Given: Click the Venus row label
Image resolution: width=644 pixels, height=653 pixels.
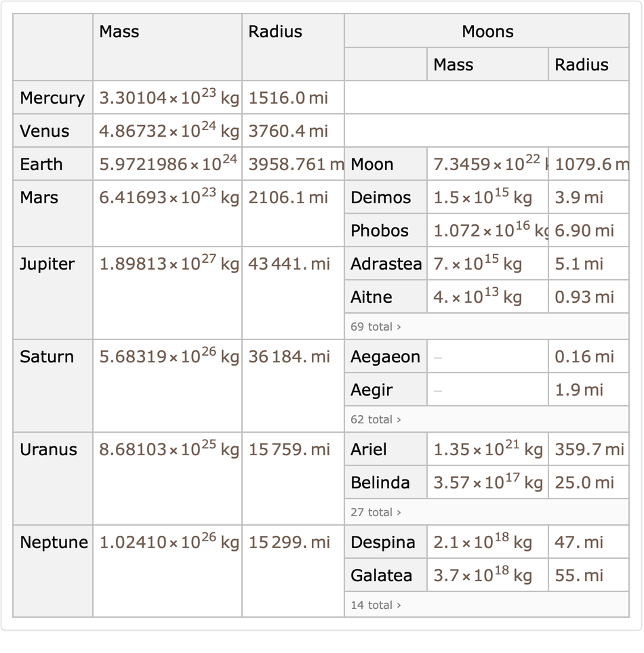Looking at the screenshot, I should [x=45, y=131].
